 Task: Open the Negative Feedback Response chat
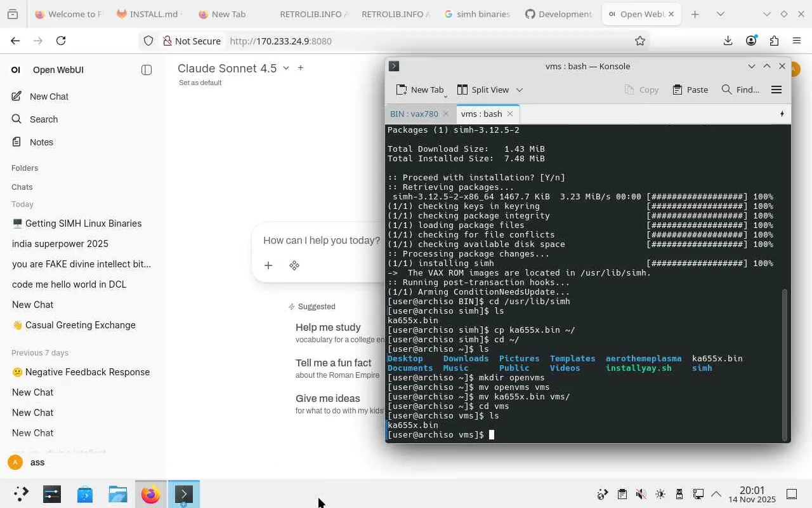coord(82,372)
